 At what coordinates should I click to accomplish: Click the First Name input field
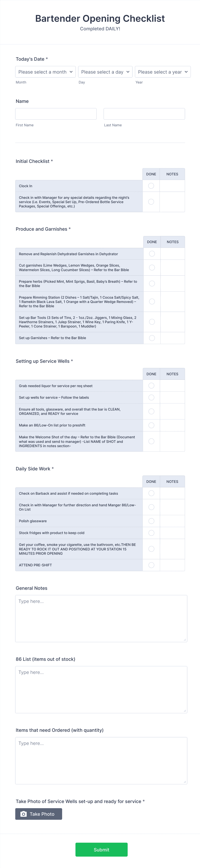(x=56, y=114)
